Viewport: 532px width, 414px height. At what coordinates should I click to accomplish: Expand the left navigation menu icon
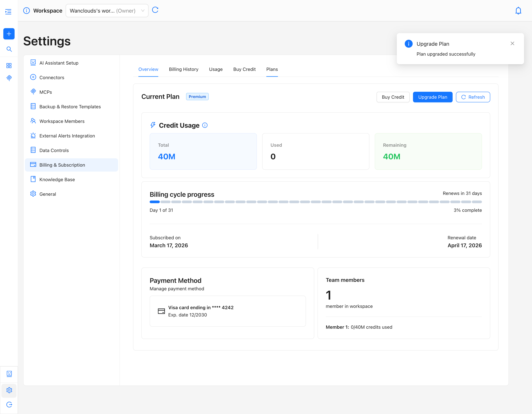click(8, 12)
